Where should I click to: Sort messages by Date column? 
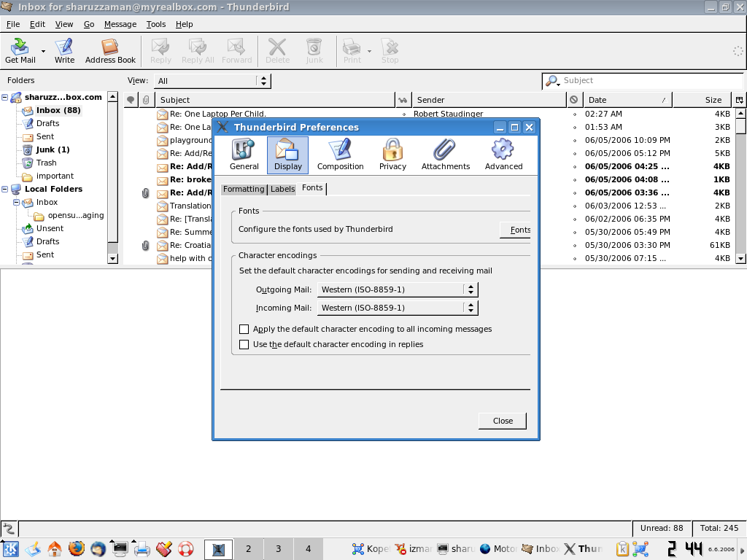(x=627, y=100)
